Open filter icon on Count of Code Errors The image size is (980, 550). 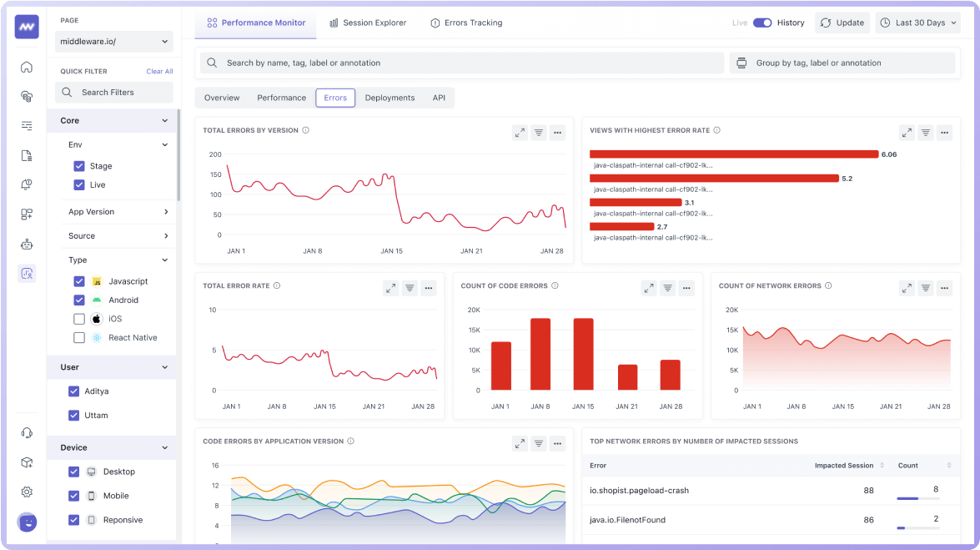(x=668, y=288)
